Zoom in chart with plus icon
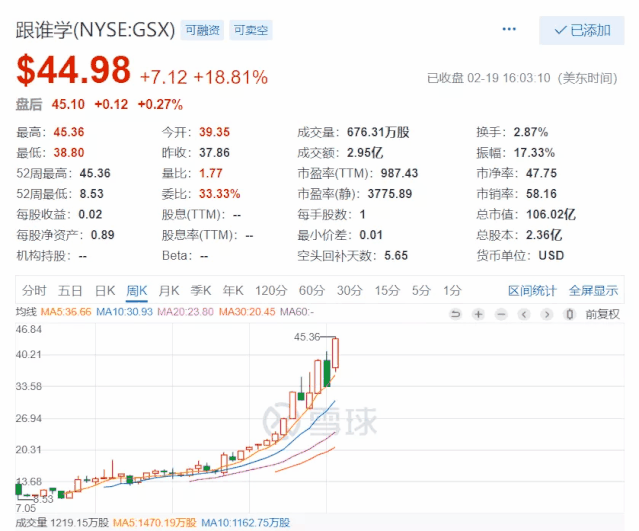The width and height of the screenshot is (639, 531). (x=478, y=314)
